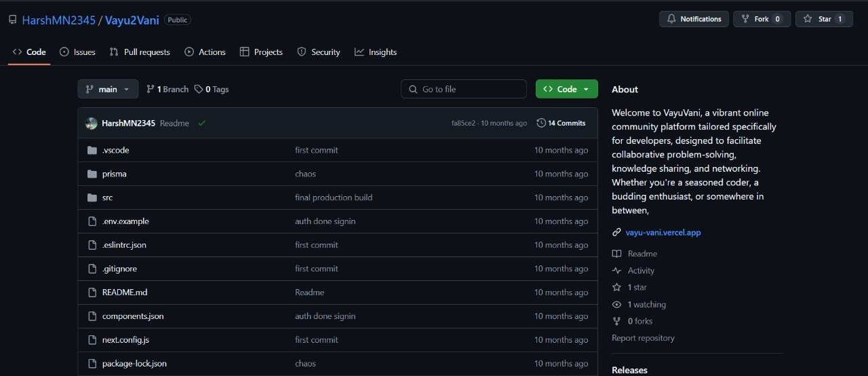Screen dimensions: 868x376
Task: Click the file icon for README.md
Action: [92, 293]
